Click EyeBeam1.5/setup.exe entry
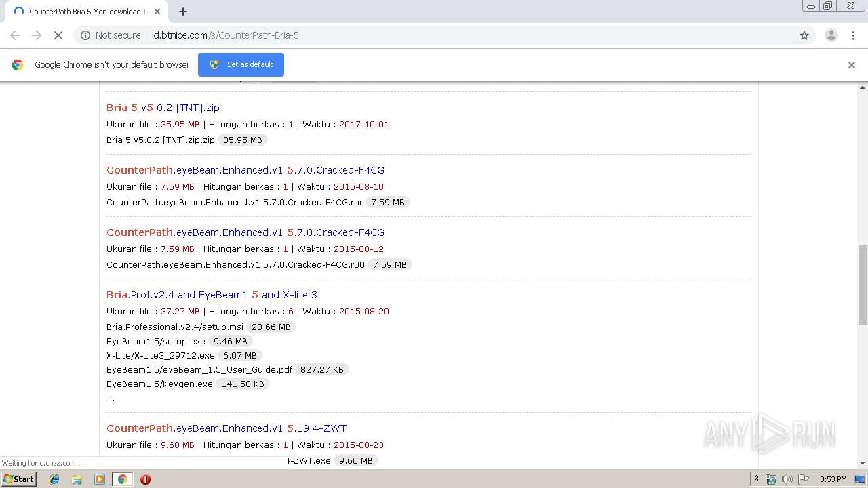 [x=156, y=342]
